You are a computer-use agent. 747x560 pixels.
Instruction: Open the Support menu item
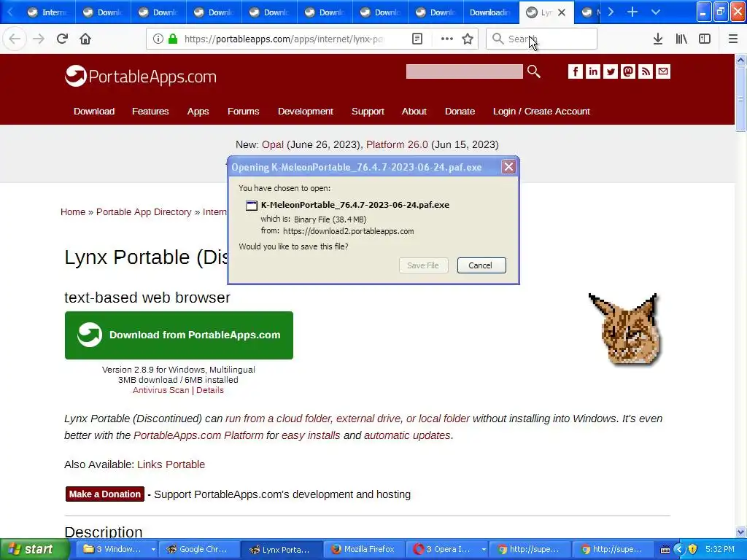click(x=368, y=111)
